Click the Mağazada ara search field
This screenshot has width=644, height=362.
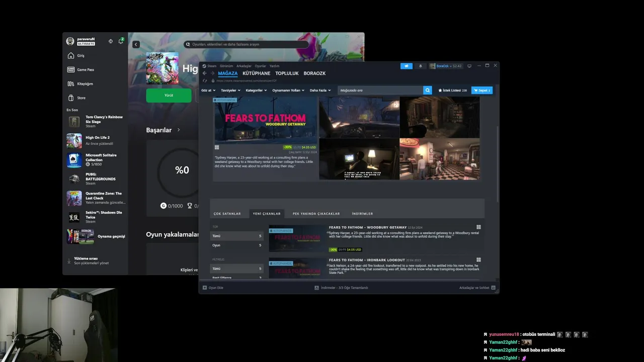(380, 90)
